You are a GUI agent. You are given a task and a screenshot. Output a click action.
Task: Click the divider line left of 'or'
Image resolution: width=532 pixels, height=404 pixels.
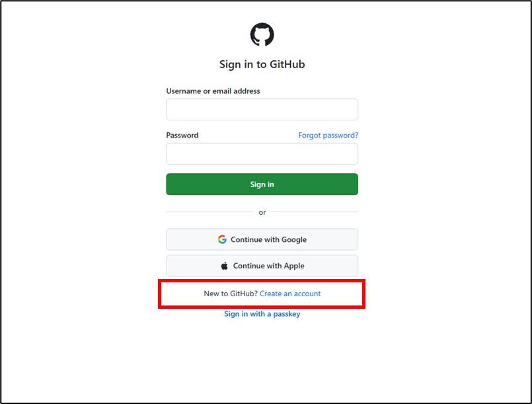point(209,212)
